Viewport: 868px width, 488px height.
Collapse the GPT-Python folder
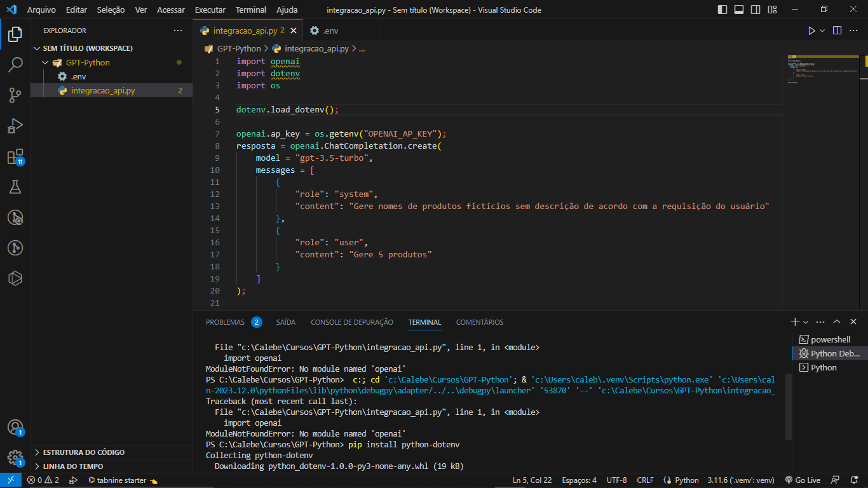pos(111,62)
